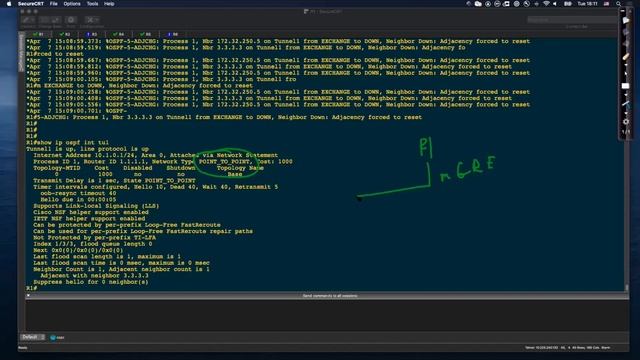Open Spotlight search in menu bar
The width and height of the screenshot is (640, 360).
tap(619, 4)
